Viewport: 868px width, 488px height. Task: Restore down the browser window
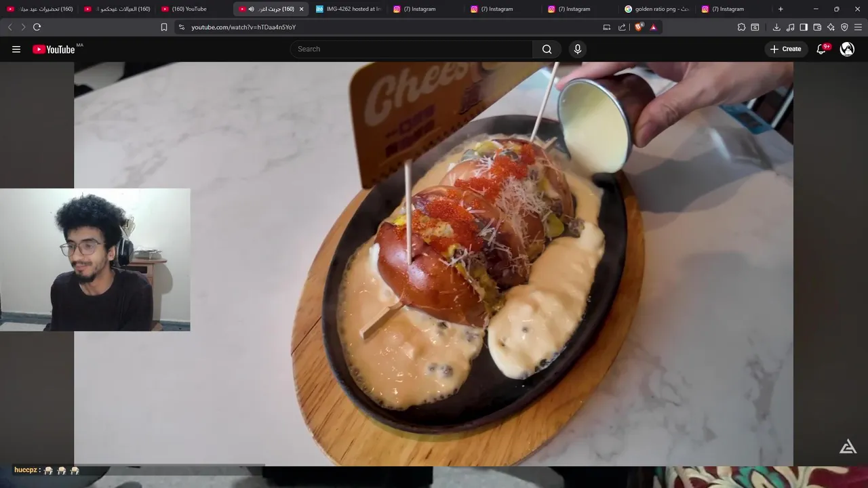(x=836, y=9)
